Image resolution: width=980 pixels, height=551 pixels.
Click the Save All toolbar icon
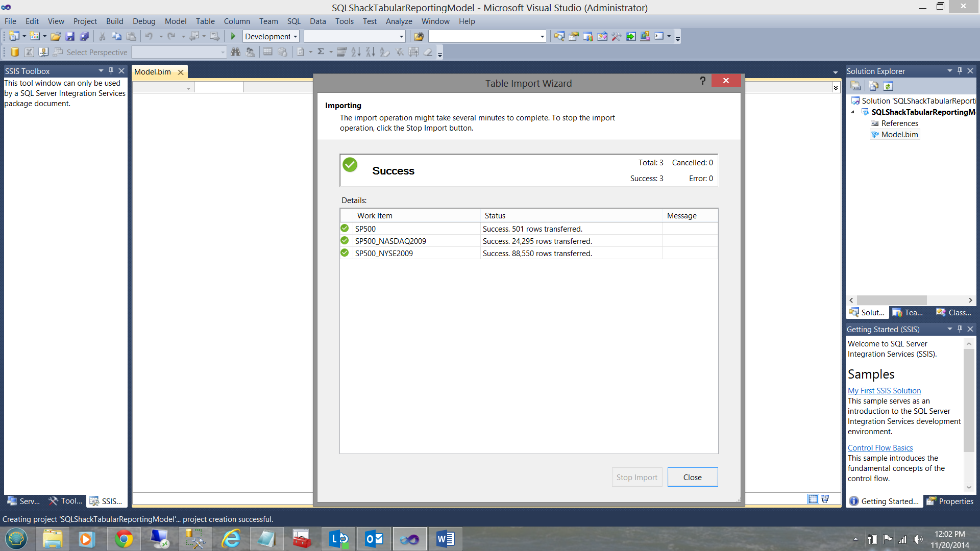tap(85, 36)
